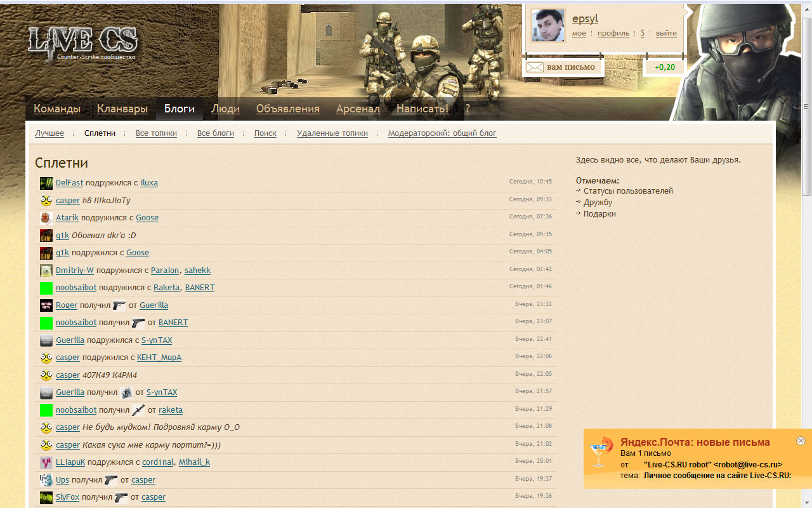Switch to the Кланвары section
Viewport: 812px width, 508px height.
(122, 109)
